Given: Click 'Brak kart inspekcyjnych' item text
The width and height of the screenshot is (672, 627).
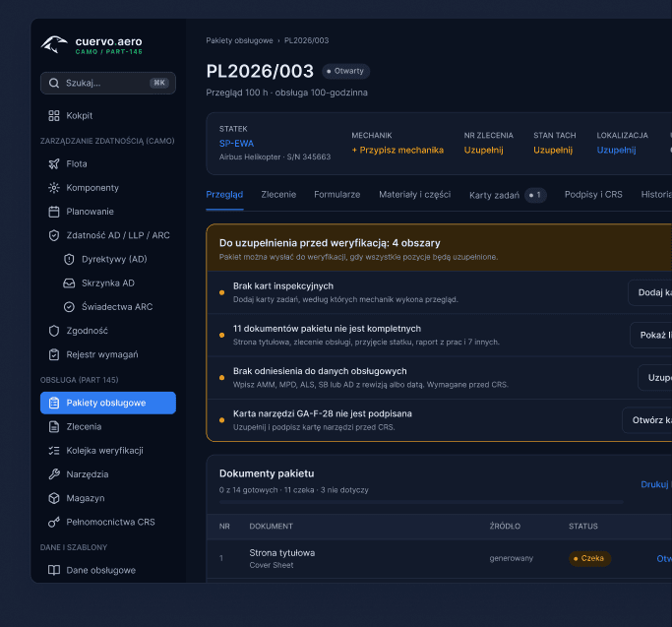Looking at the screenshot, I should 283,286.
